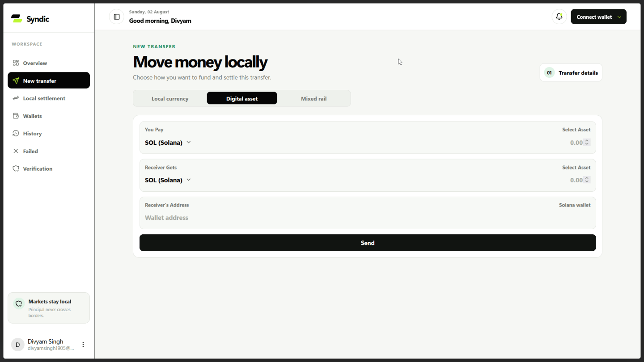
Task: Toggle the sidebar panel icon
Action: [x=117, y=17]
